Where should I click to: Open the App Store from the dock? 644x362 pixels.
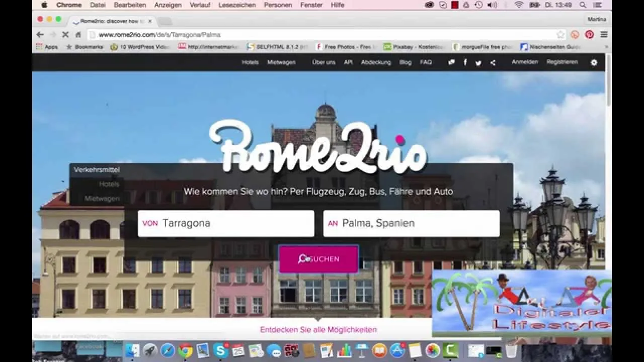397,350
